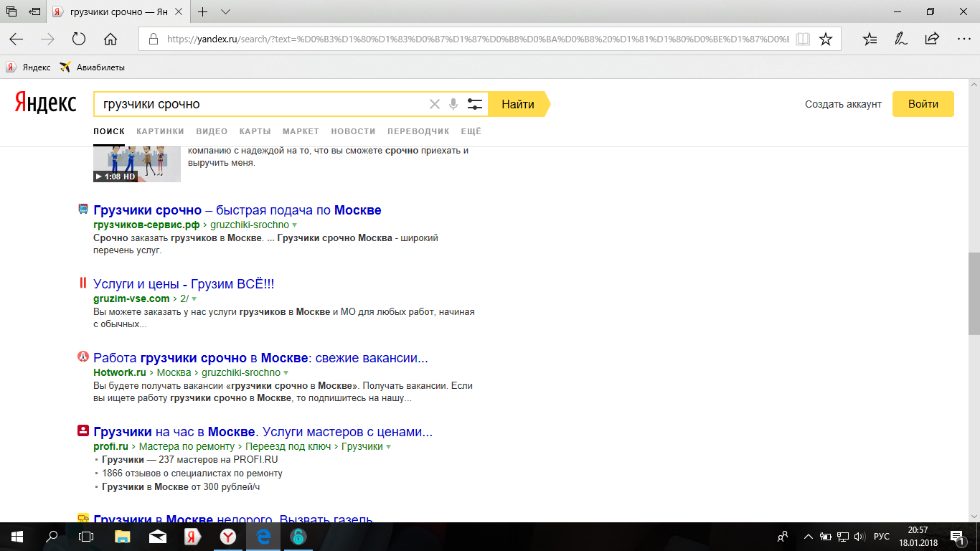Click the Найти search button
The width and height of the screenshot is (980, 551).
tap(519, 104)
